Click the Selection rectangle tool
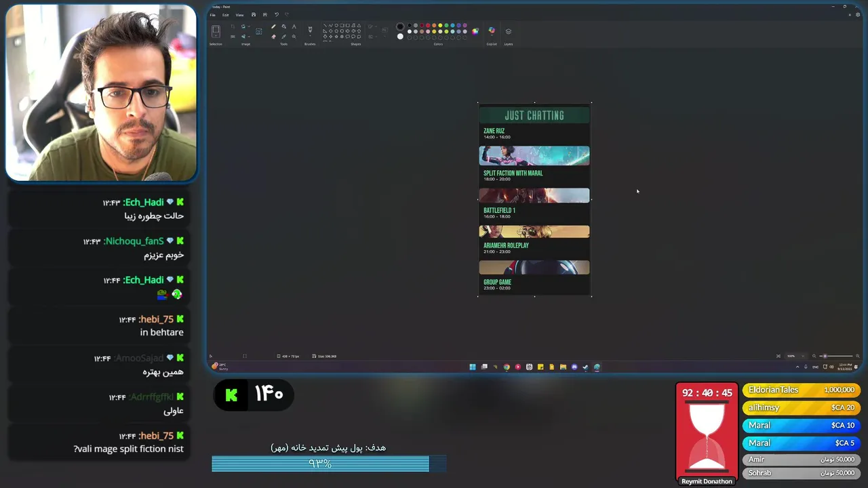 (216, 29)
